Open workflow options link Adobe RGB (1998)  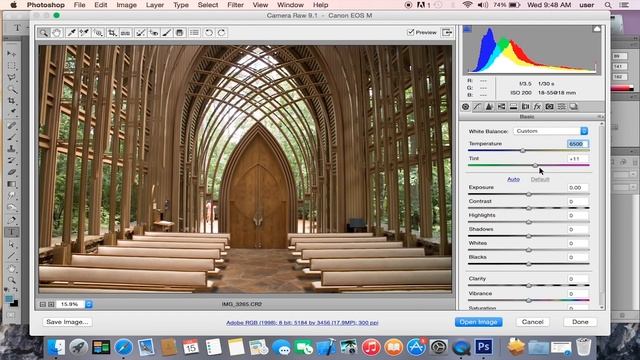[x=302, y=322]
